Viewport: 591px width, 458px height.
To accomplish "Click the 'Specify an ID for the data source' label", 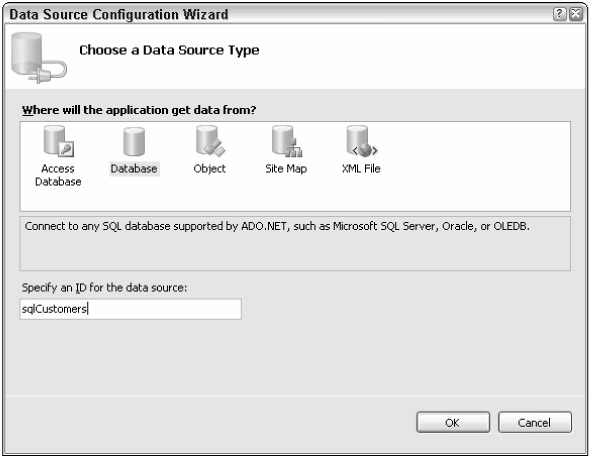I will pos(104,288).
